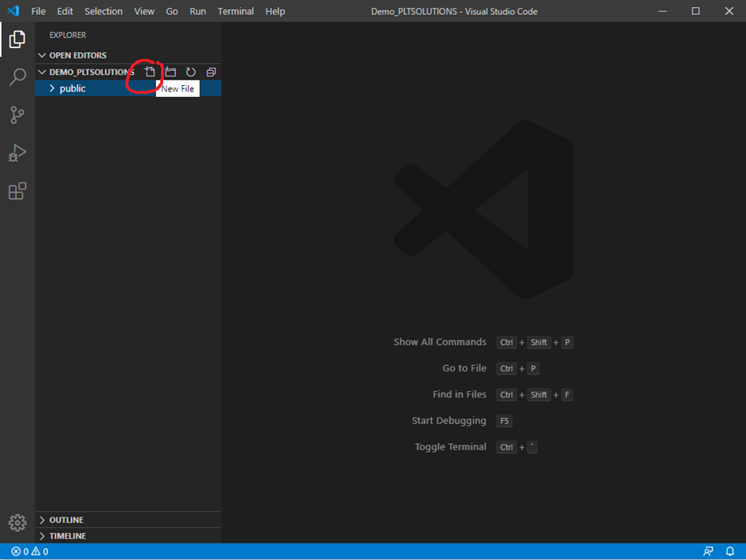Expand the TIMELINE section
This screenshot has height=560, width=746.
tap(128, 536)
